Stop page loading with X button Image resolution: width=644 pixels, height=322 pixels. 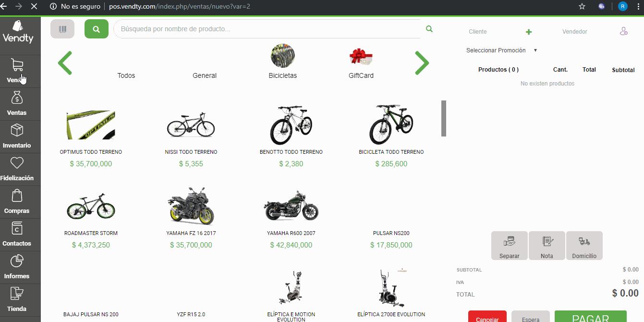click(34, 7)
